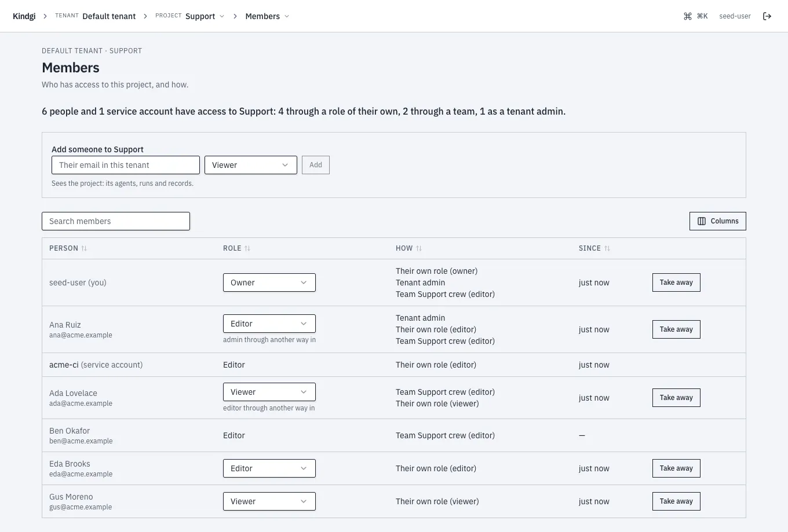Screen dimensions: 788x532
Task: Click 'editor through another way in' note
Action: (269, 408)
